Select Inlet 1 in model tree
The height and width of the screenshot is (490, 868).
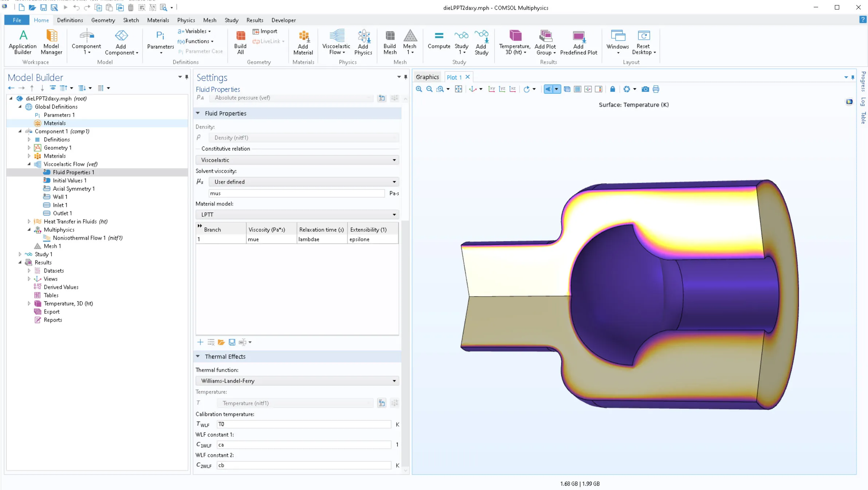click(x=60, y=205)
